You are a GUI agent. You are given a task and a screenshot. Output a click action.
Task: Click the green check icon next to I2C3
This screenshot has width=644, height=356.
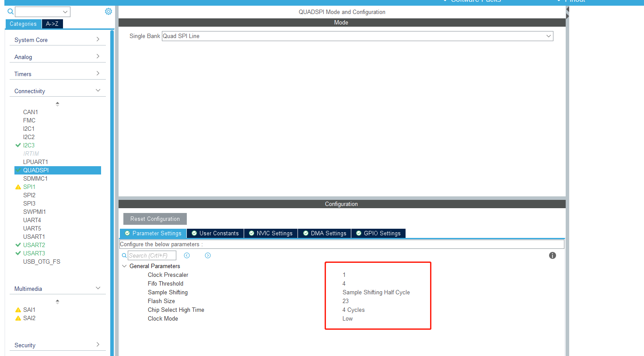click(x=18, y=145)
